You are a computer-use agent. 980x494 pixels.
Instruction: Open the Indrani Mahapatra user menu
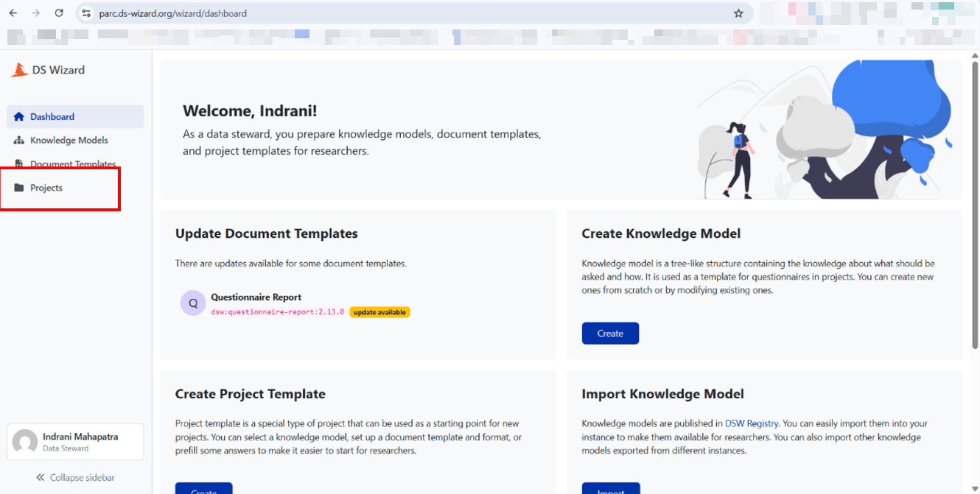(80, 442)
